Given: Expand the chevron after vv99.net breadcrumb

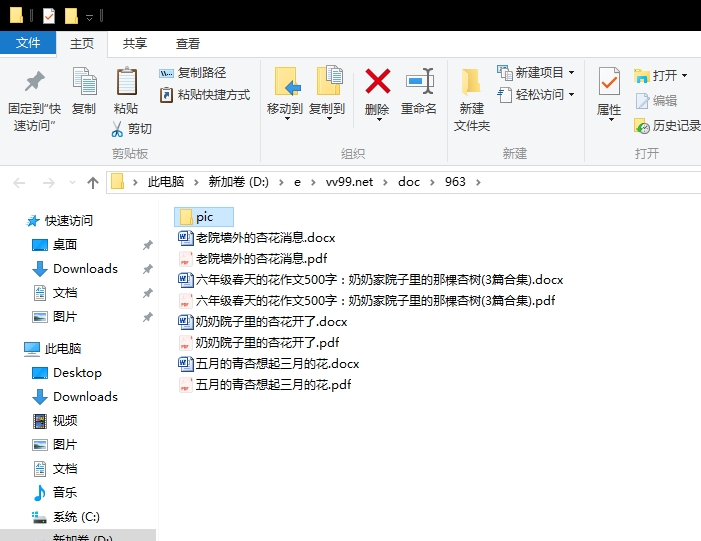Looking at the screenshot, I should [385, 182].
